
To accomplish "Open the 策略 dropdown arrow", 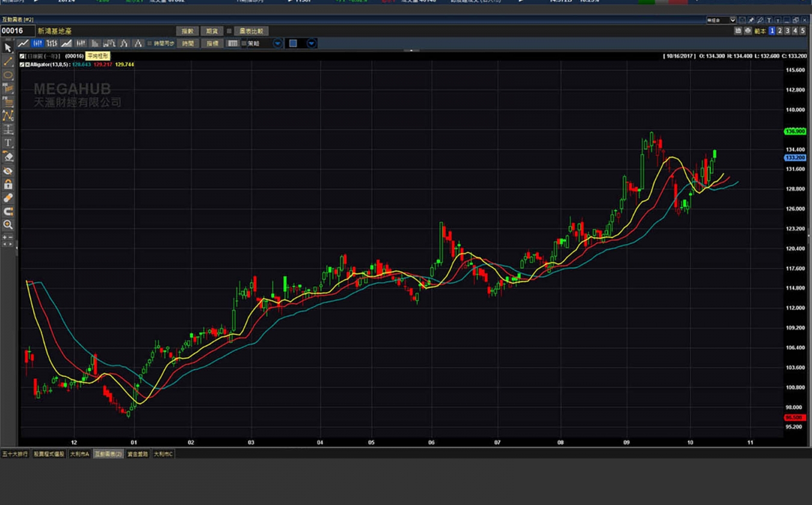I will [x=277, y=43].
